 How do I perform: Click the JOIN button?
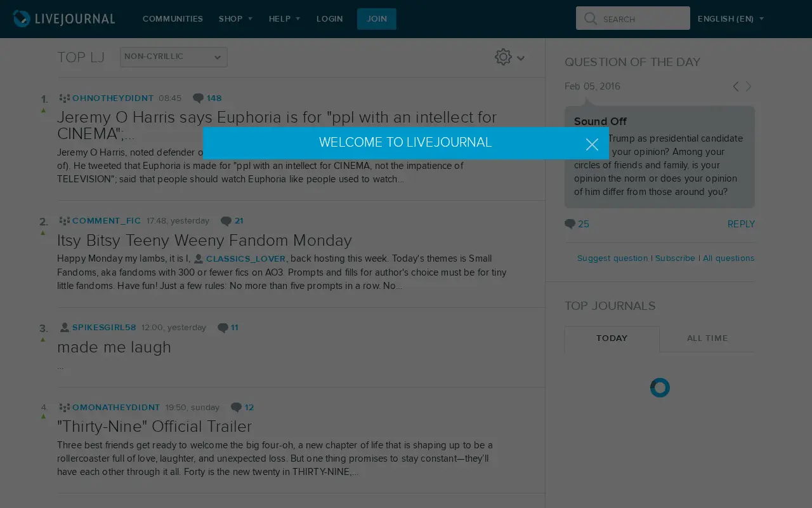click(x=377, y=19)
